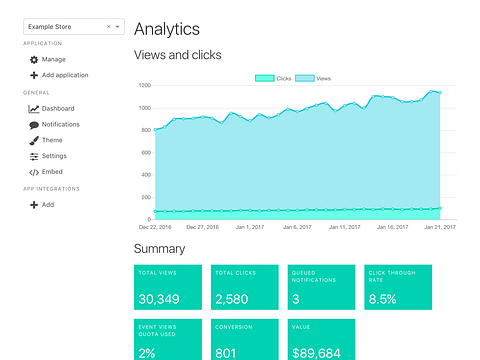Click the Settings sliders icon
This screenshot has width=480, height=360.
(34, 156)
